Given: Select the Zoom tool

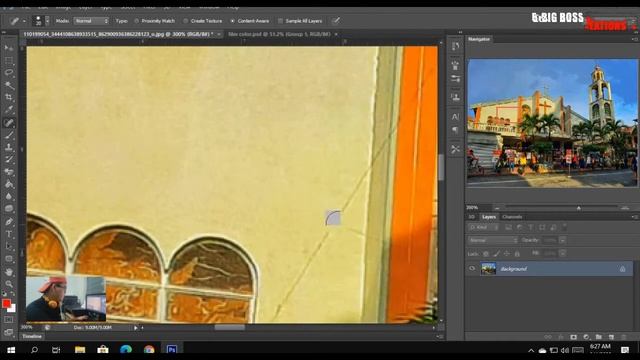Looking at the screenshot, I should pos(9,284).
